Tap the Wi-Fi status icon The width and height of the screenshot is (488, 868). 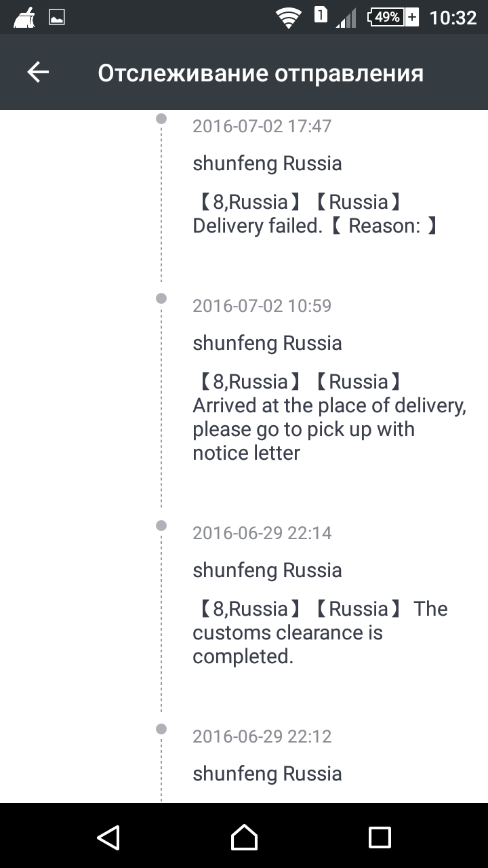tap(289, 18)
